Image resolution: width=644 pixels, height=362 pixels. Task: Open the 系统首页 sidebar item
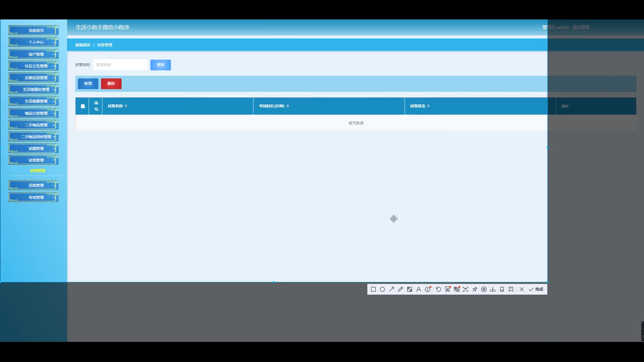point(34,30)
